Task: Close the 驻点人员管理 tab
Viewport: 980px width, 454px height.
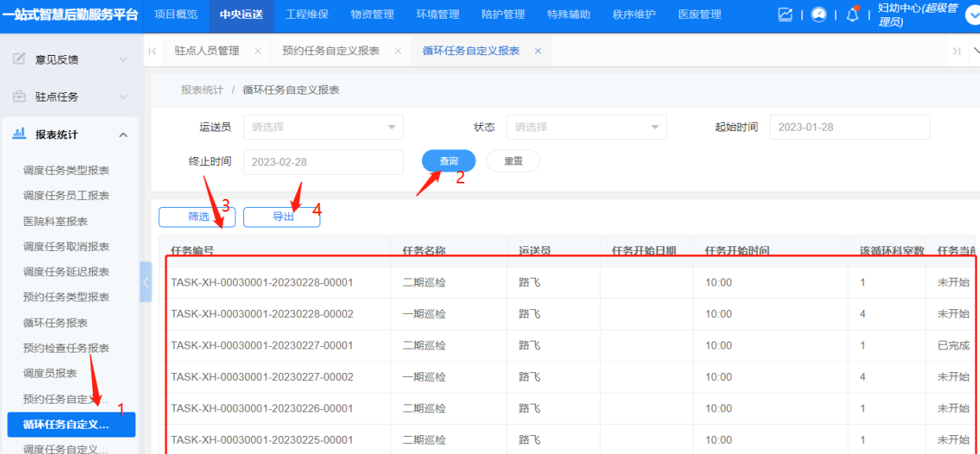Action: point(257,51)
